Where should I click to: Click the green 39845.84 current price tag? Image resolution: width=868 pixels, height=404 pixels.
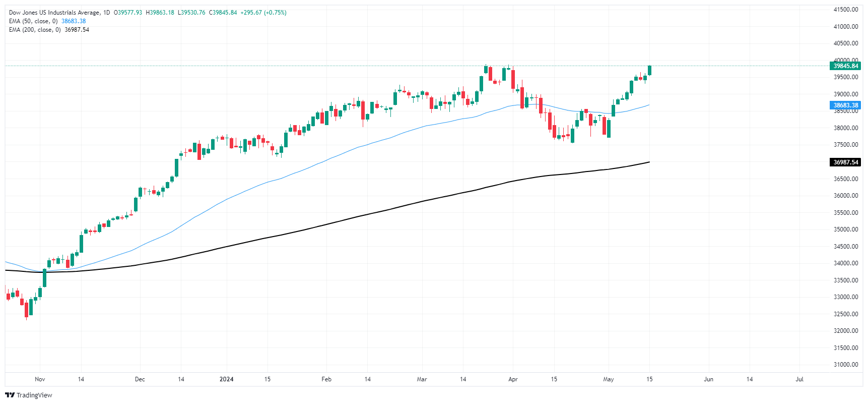pyautogui.click(x=845, y=66)
